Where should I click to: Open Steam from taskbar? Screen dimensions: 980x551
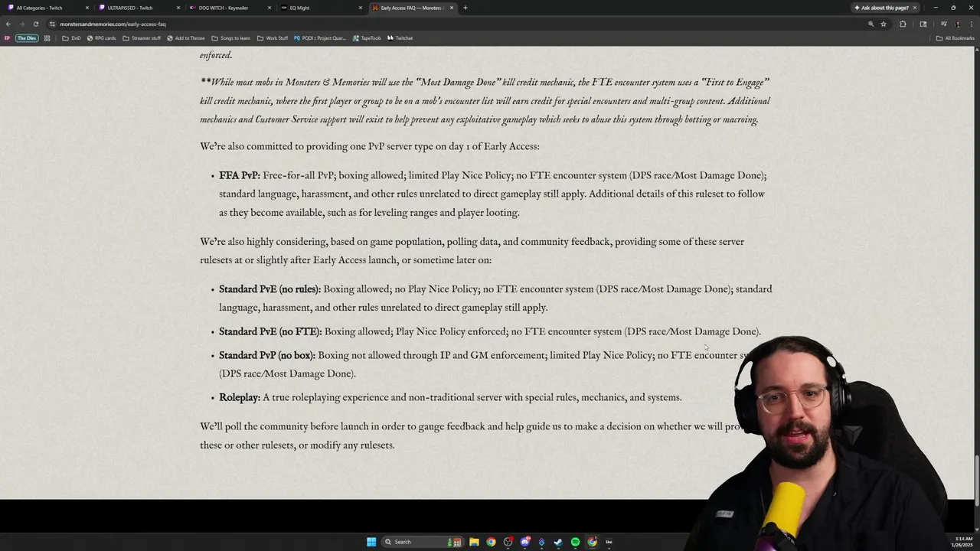click(x=558, y=542)
